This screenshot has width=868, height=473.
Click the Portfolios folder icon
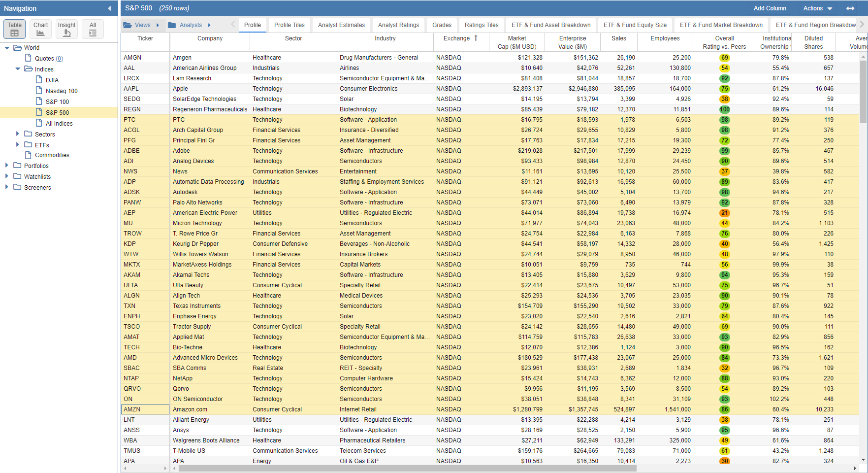coord(18,165)
